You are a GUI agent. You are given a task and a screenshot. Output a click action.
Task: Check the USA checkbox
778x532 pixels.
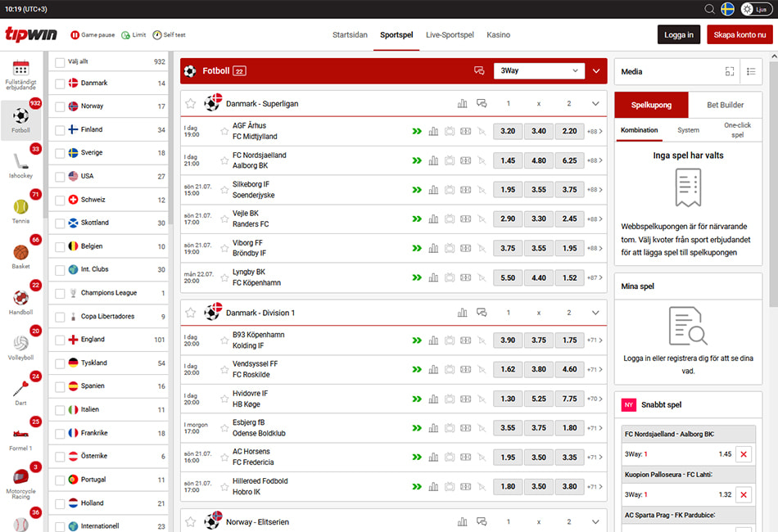(x=60, y=177)
